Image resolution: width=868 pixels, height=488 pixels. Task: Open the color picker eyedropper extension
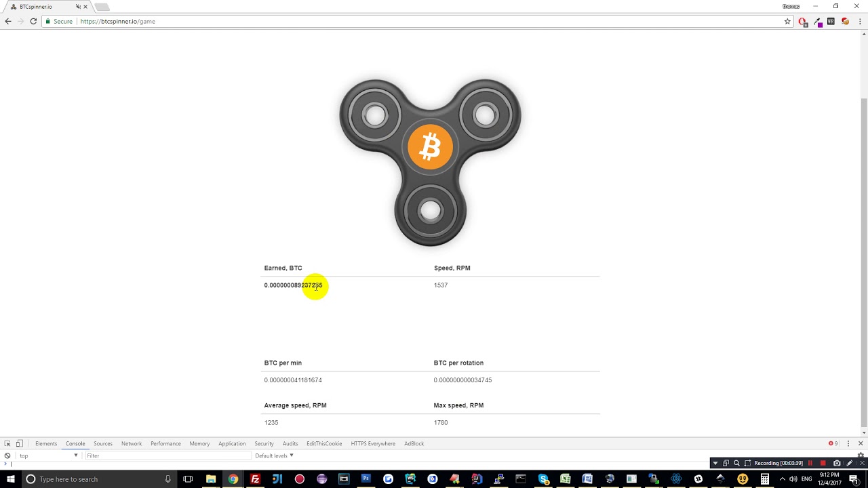[818, 22]
